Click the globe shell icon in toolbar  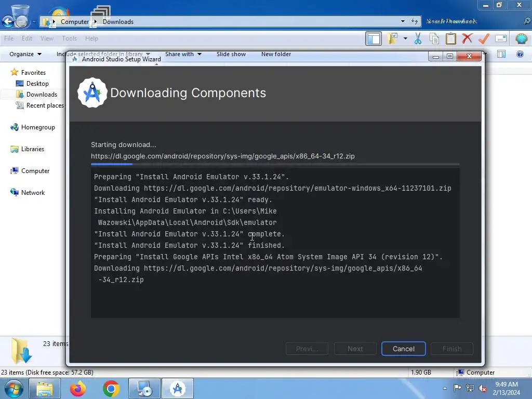point(522,38)
